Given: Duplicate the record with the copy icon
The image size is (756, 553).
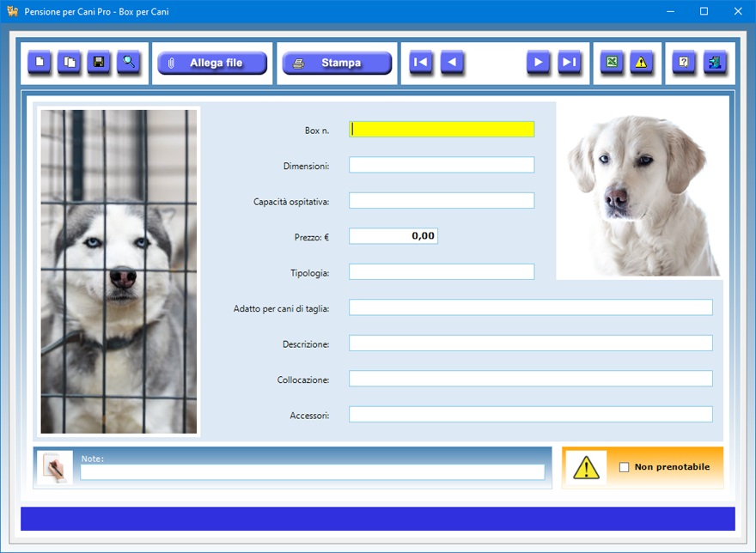Looking at the screenshot, I should point(70,62).
